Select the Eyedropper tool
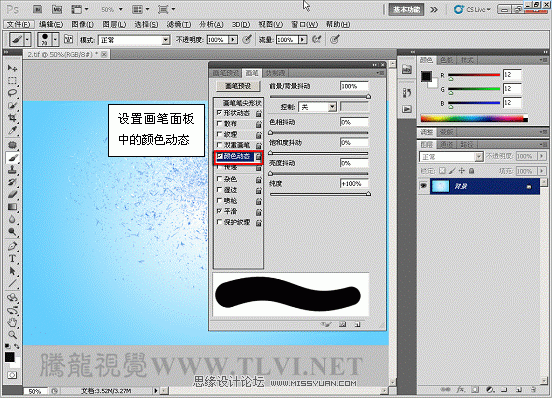The width and height of the screenshot is (552, 398). click(x=12, y=131)
